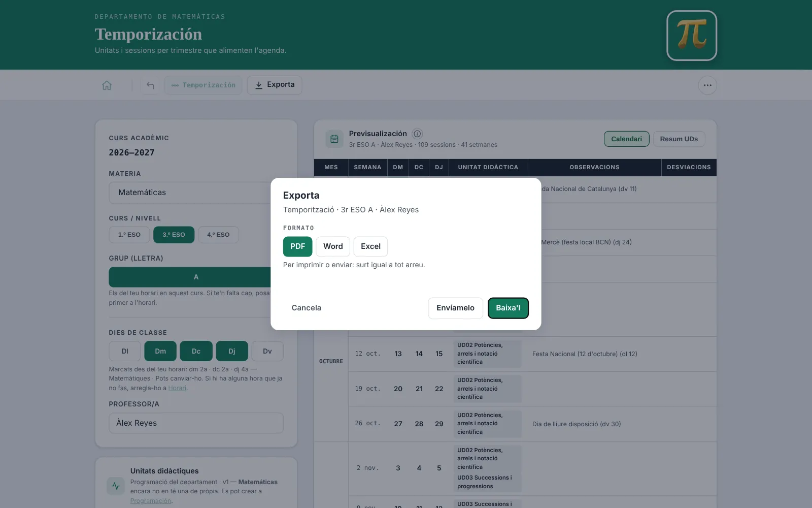Click the Baixa'l download button
This screenshot has height=508, width=812.
click(x=508, y=308)
